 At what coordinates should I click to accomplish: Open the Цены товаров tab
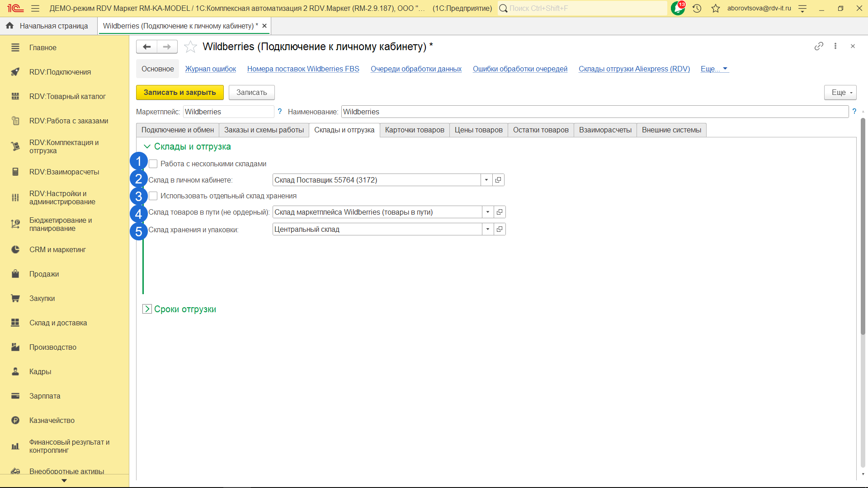tap(478, 130)
